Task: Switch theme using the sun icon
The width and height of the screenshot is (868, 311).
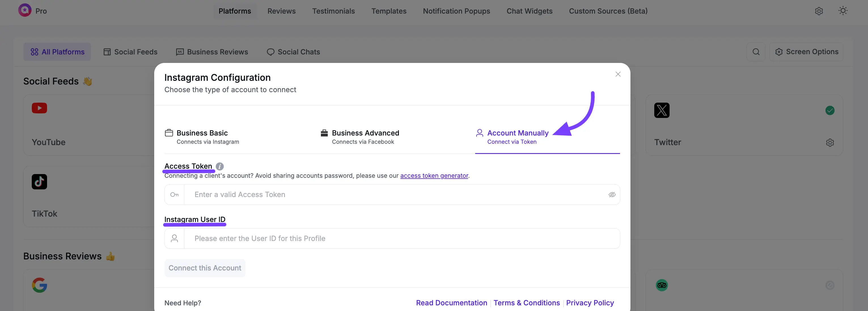Action: (x=843, y=11)
